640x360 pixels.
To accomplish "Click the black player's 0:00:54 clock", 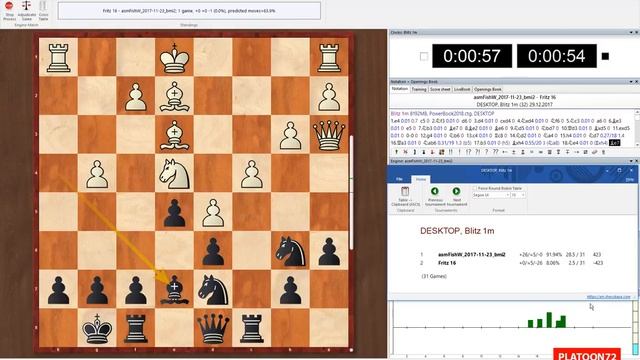I will (x=556, y=56).
